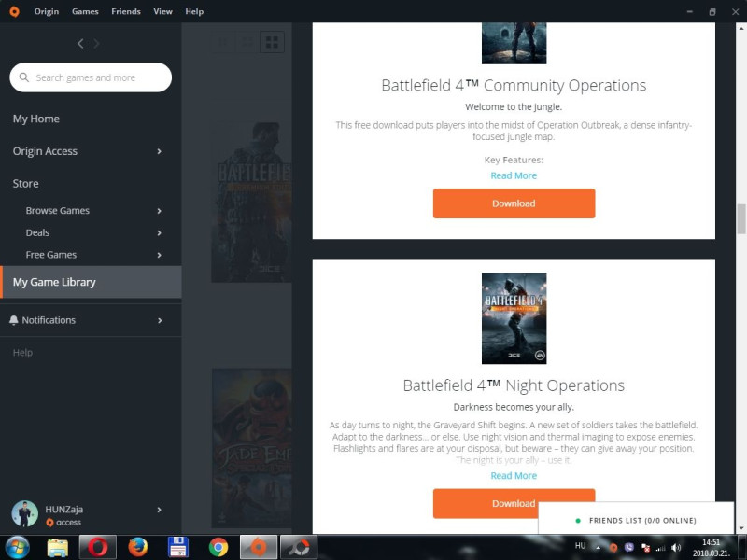Open the Origin menu

pos(46,11)
